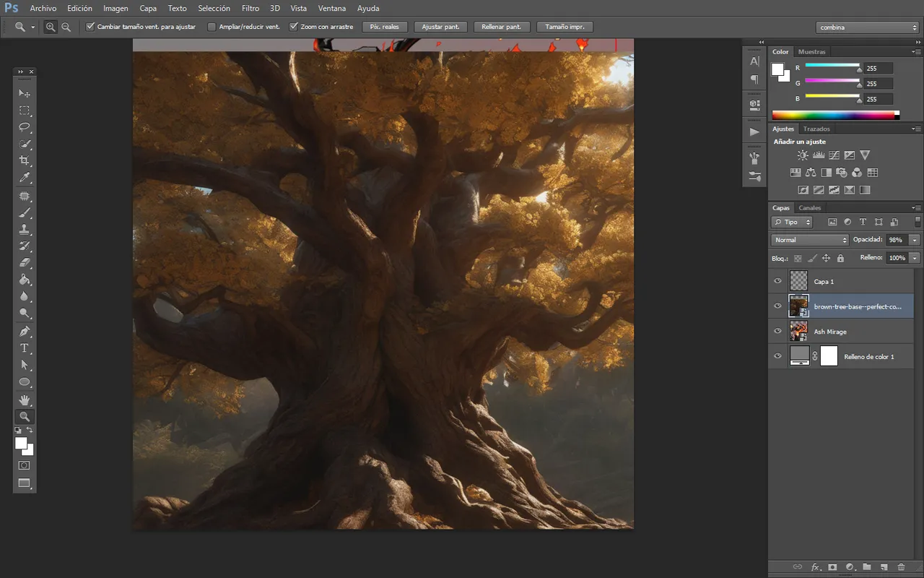Image resolution: width=924 pixels, height=578 pixels.
Task: Select the Pen tool
Action: (25, 332)
